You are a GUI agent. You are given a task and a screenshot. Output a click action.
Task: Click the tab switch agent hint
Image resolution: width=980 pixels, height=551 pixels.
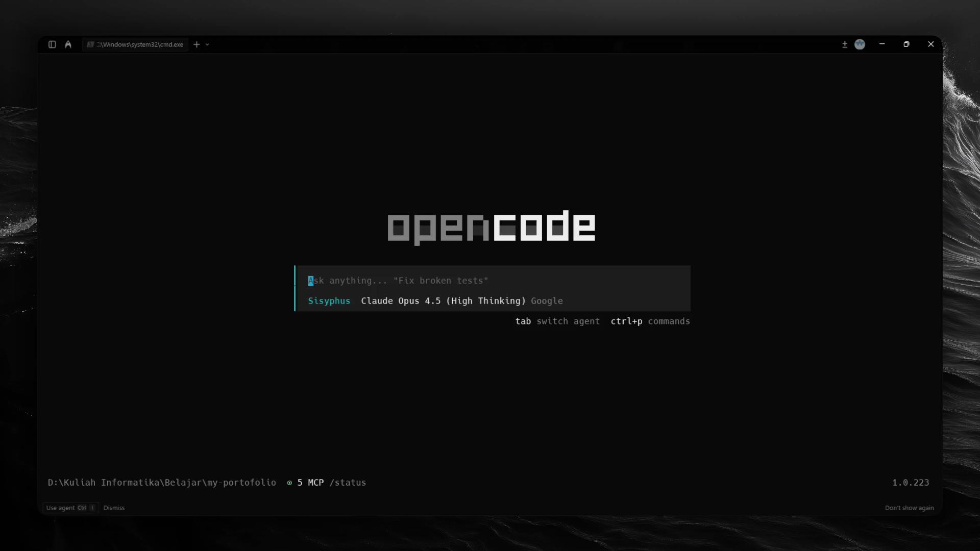(x=558, y=321)
